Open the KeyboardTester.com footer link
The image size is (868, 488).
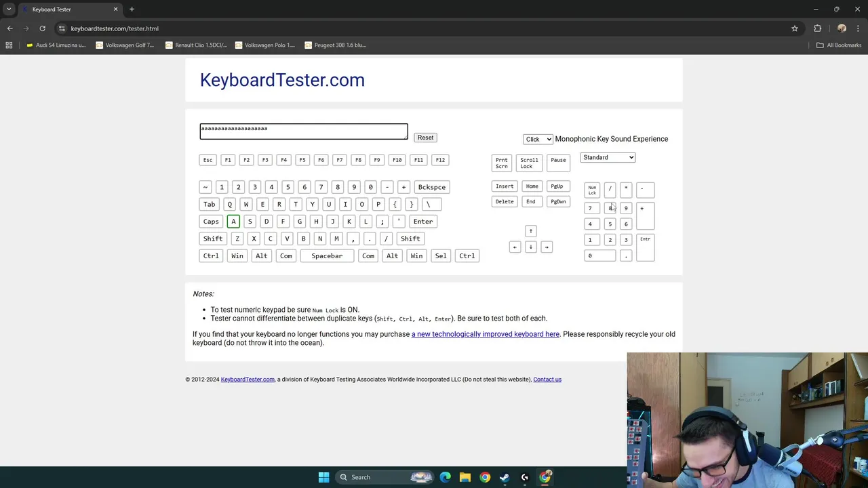tap(248, 380)
